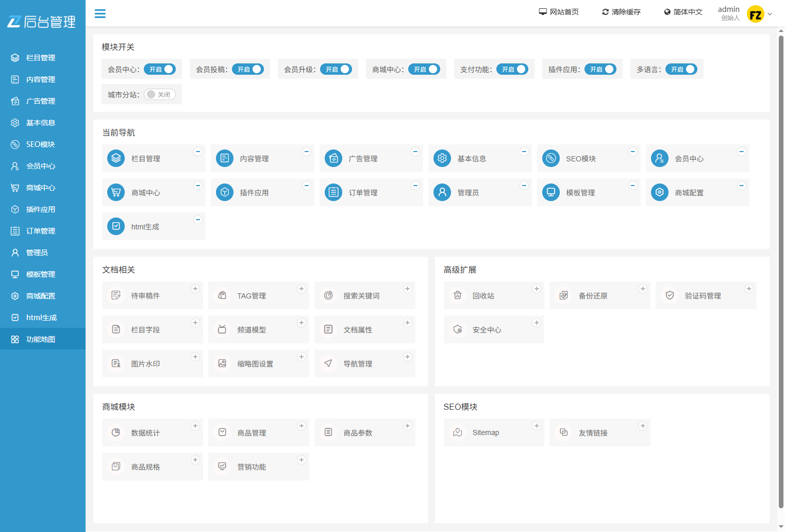Click the 频道模型 TV icon
This screenshot has width=785, height=532.
click(222, 329)
